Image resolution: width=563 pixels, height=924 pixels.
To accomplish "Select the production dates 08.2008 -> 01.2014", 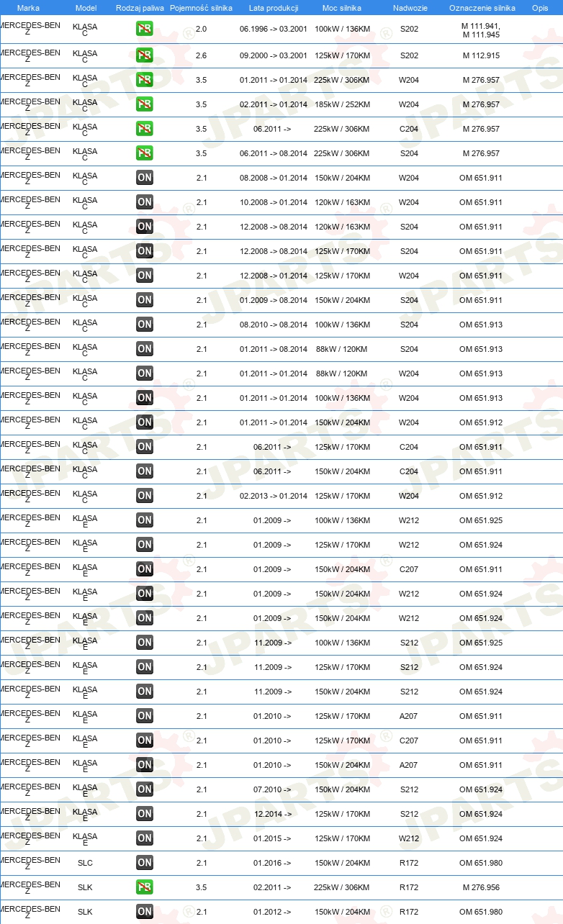I will click(x=274, y=178).
